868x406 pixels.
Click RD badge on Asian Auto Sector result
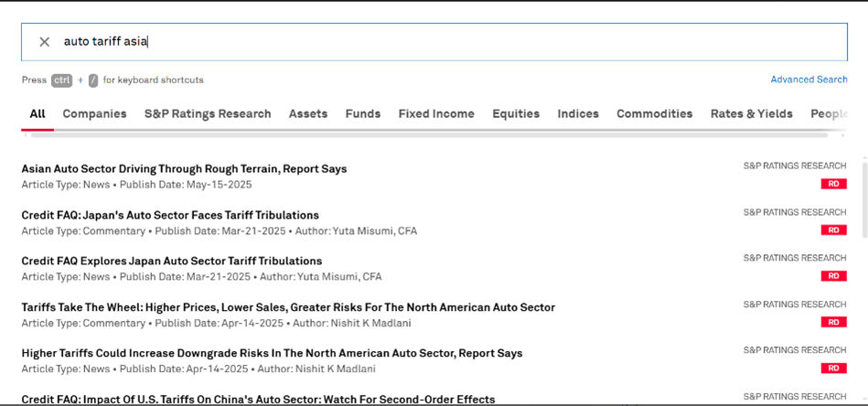pos(833,184)
